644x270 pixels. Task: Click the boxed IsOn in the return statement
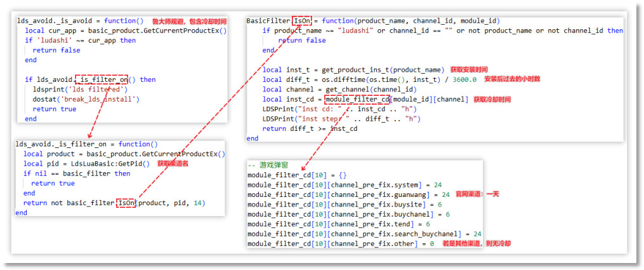[126, 203]
